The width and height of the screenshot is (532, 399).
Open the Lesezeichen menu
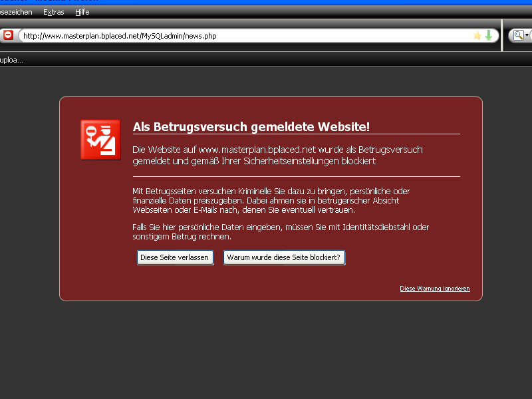pyautogui.click(x=16, y=12)
